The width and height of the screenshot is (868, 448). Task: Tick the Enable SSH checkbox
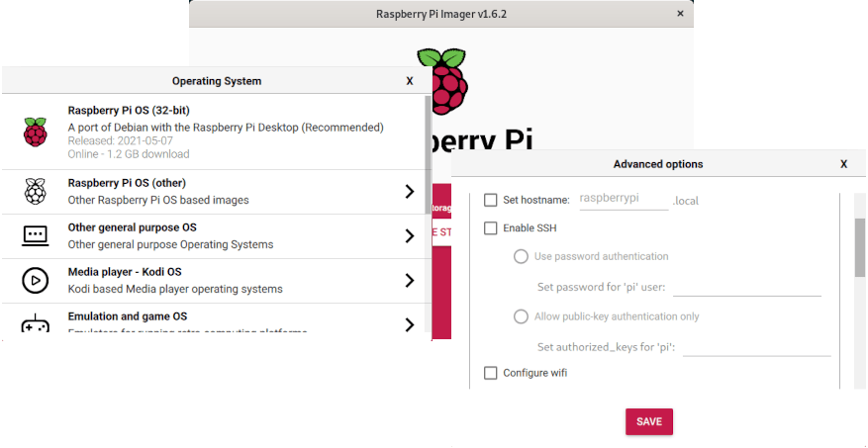coord(491,227)
